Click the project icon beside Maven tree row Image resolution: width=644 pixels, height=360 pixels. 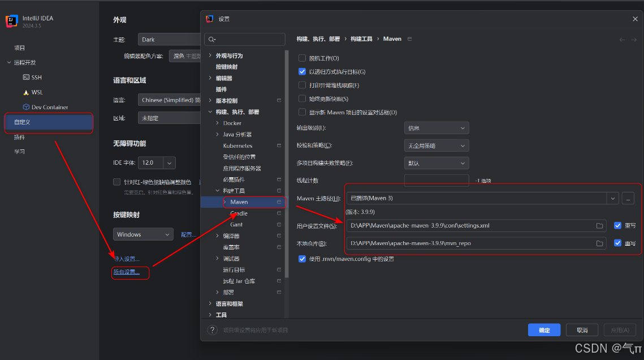pos(279,202)
